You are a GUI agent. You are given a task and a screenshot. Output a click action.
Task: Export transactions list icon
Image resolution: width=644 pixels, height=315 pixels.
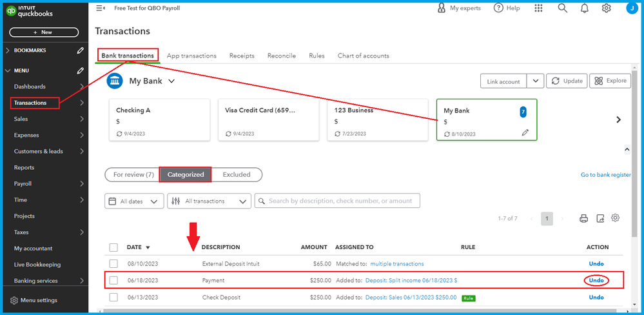click(x=600, y=218)
